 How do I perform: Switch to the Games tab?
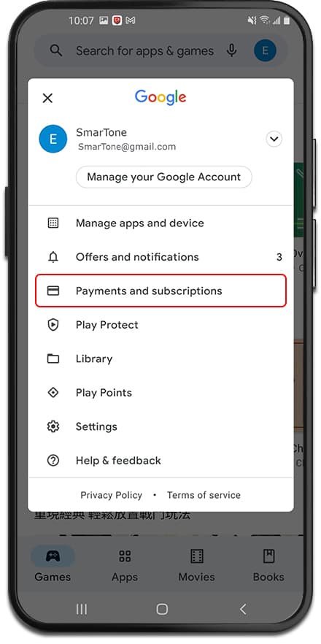53,566
